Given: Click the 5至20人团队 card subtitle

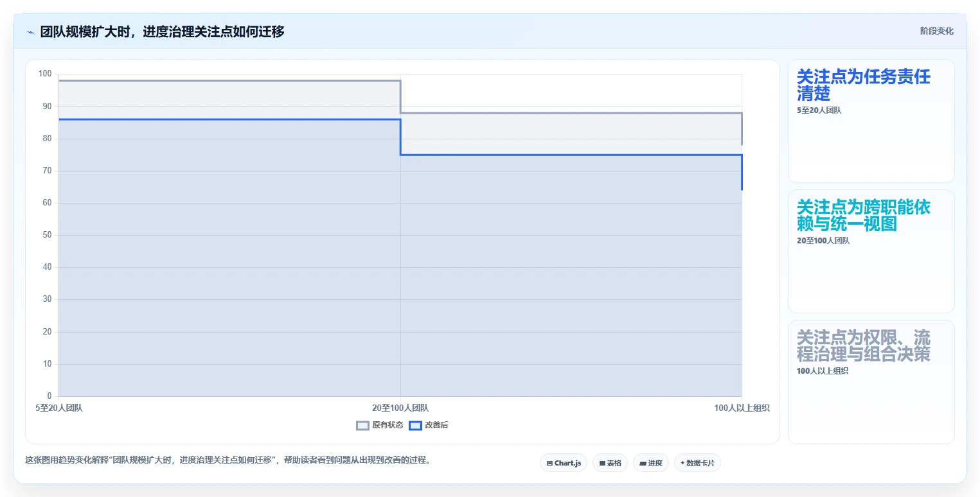Looking at the screenshot, I should click(819, 110).
